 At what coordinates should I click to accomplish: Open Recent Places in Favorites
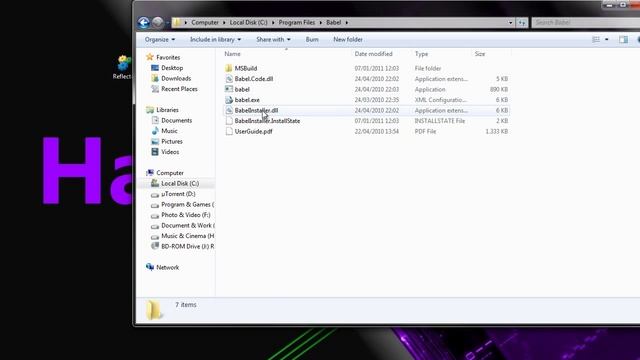pos(179,89)
